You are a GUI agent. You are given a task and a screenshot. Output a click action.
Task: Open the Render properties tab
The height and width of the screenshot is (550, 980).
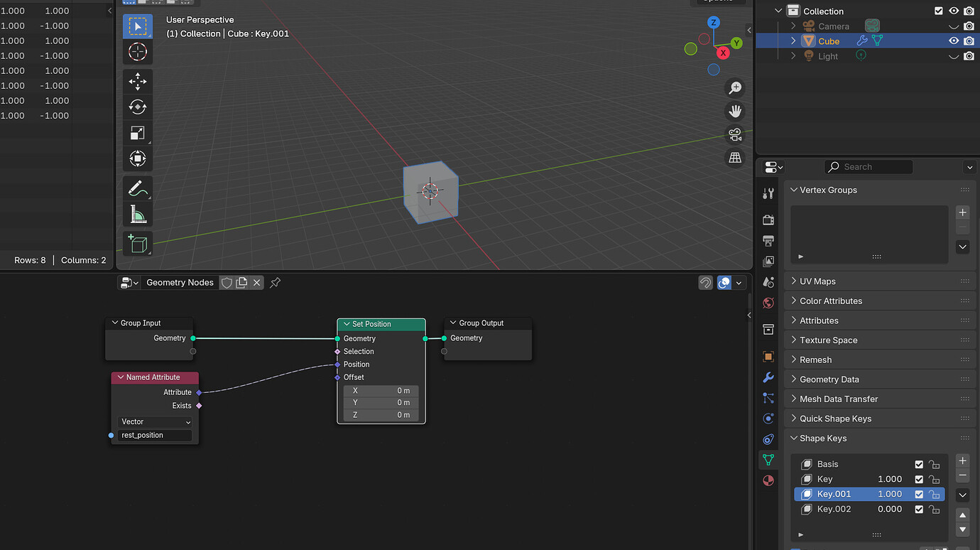point(768,220)
